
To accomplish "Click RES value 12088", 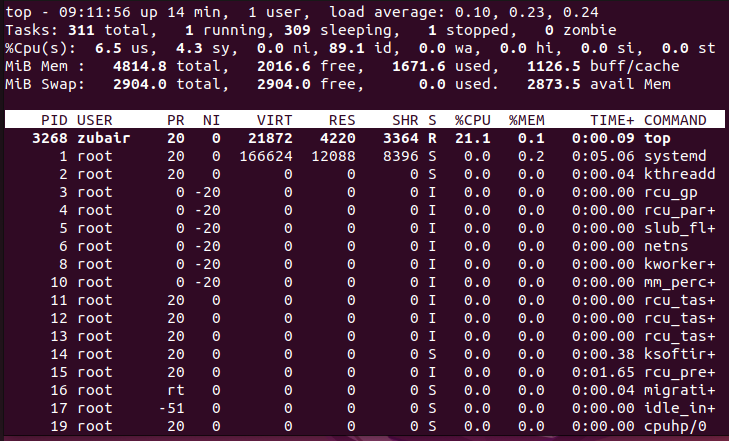I will [x=333, y=156].
